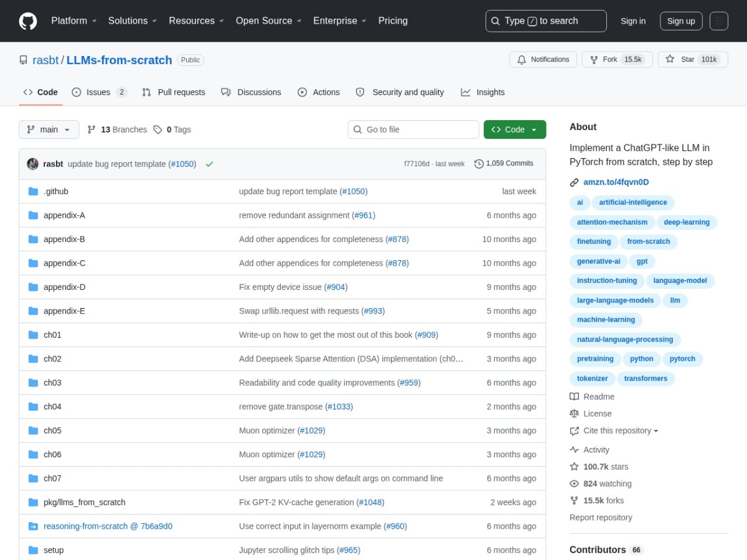Click the ch01 folder icon
The width and height of the screenshot is (747, 560).
click(33, 335)
